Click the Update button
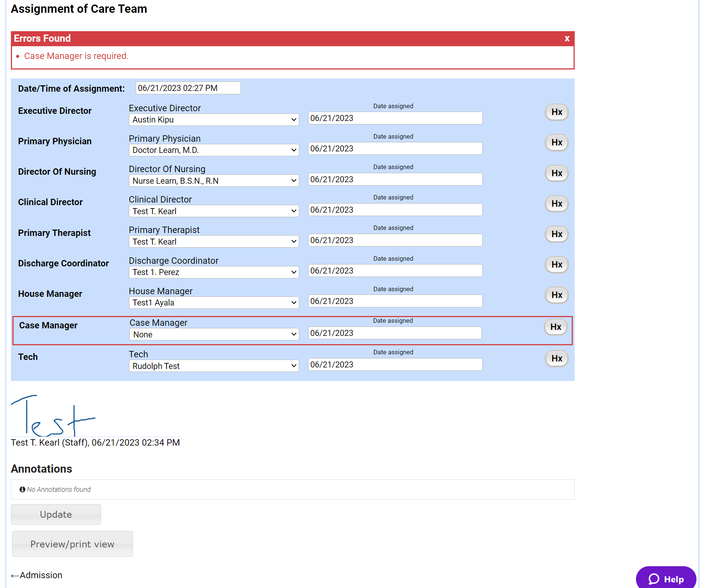Viewport: 707px width, 588px height. coord(56,514)
